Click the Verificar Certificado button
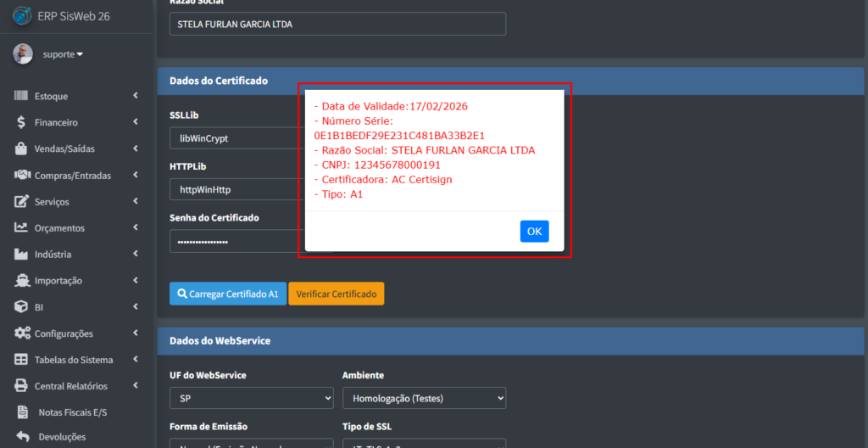Screen dimensions: 868x448 (x=337, y=294)
